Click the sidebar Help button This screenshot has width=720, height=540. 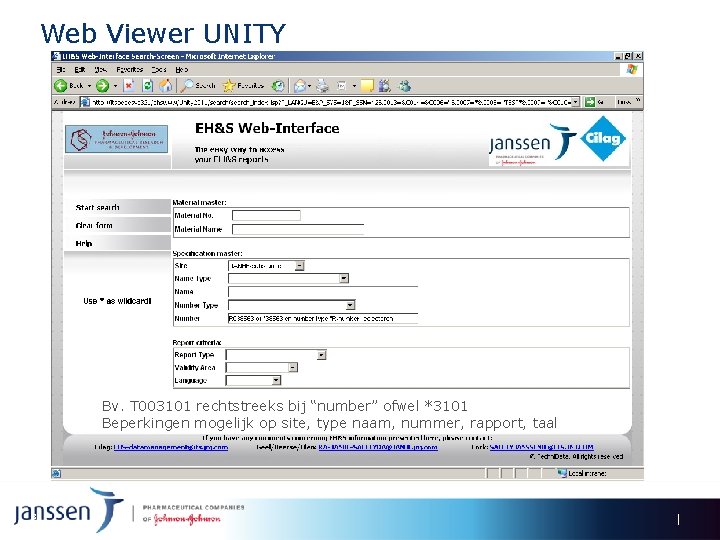[x=117, y=243]
